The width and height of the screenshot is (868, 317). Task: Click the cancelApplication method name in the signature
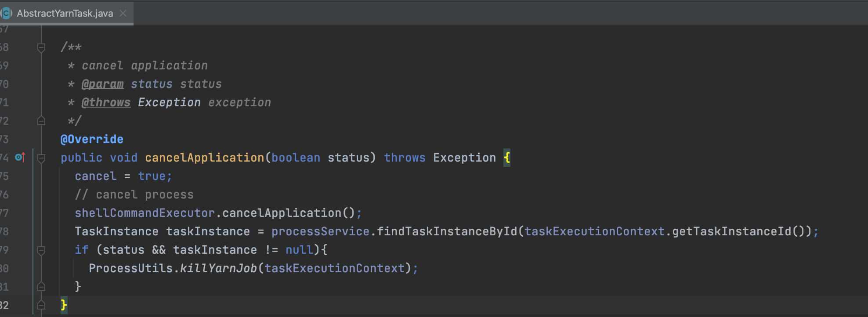click(205, 158)
